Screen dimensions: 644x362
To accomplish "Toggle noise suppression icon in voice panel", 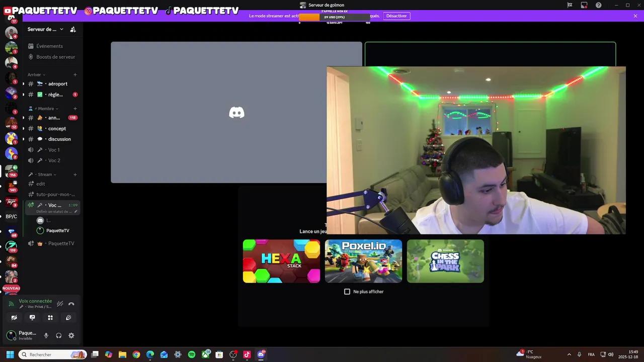I will point(60,304).
